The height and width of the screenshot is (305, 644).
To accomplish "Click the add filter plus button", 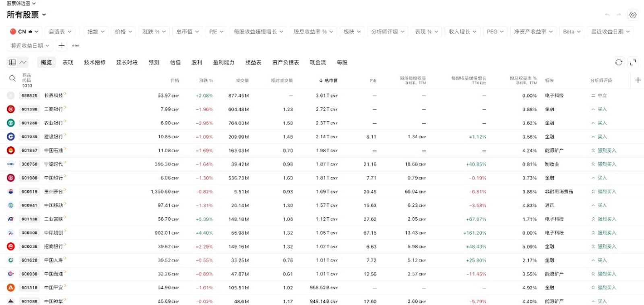I will coord(62,46).
